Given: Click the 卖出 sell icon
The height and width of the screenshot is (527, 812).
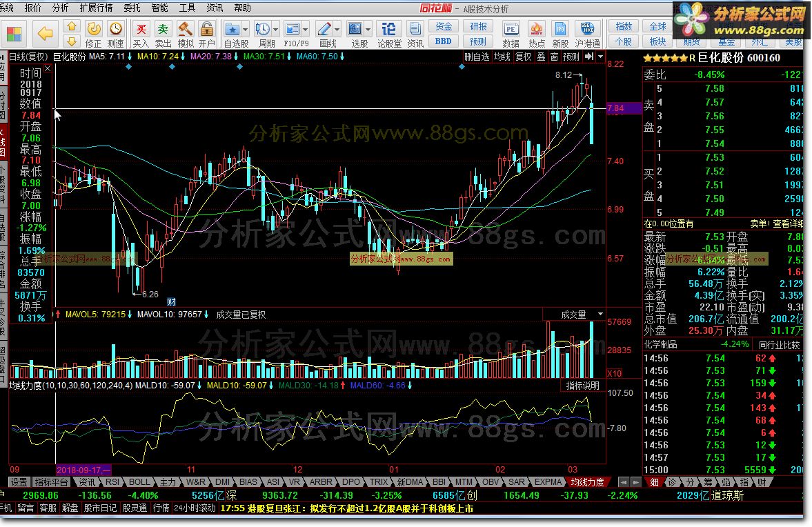Looking at the screenshot, I should 163,28.
